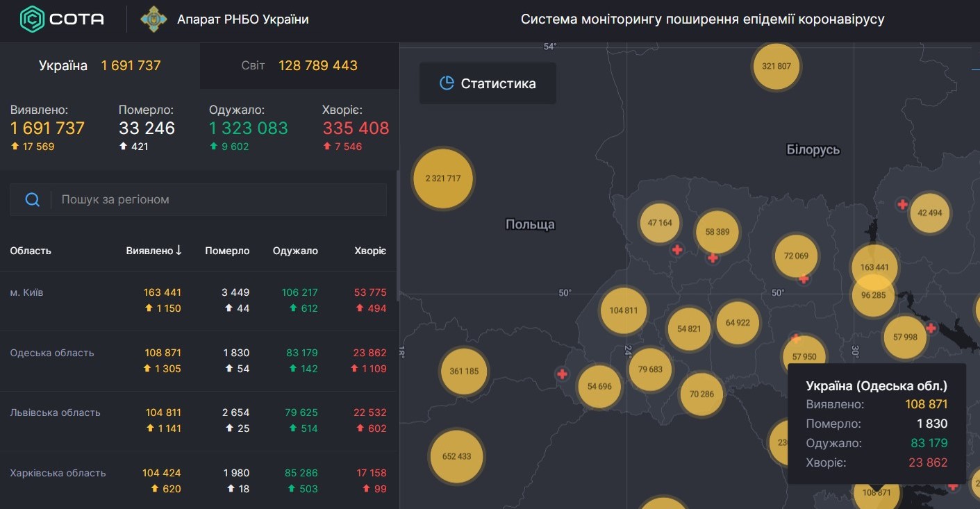
Task: Click Львівська recovered value 79 625
Action: [x=302, y=412]
